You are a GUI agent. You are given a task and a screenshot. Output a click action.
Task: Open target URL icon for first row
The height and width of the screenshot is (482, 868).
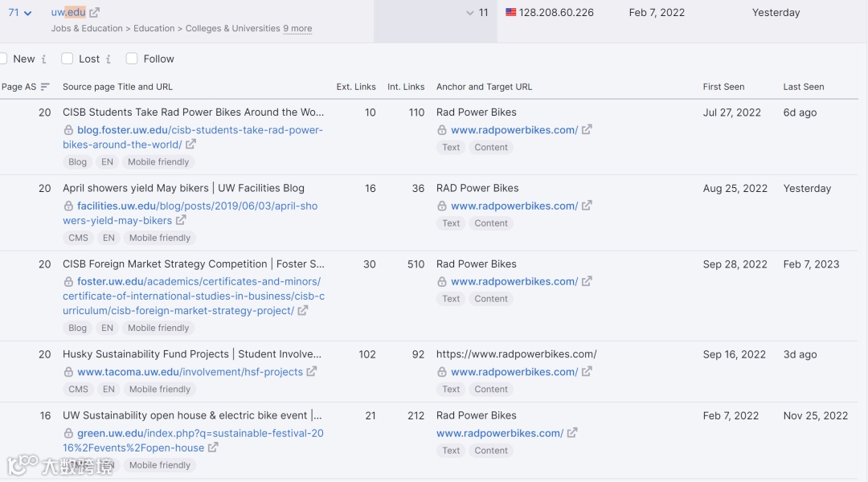tap(587, 130)
